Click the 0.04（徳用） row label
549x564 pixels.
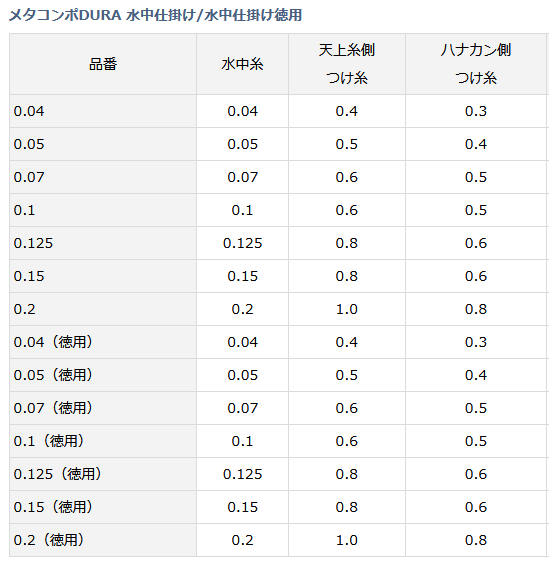point(103,342)
